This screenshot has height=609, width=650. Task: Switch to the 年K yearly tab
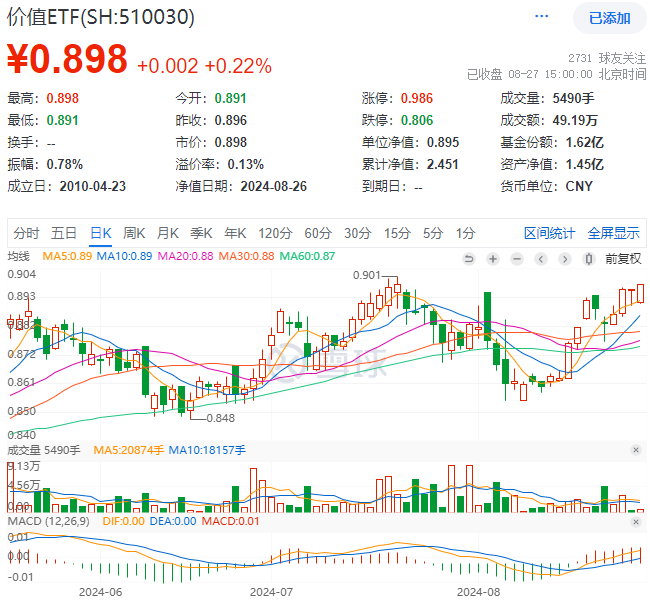click(x=234, y=233)
